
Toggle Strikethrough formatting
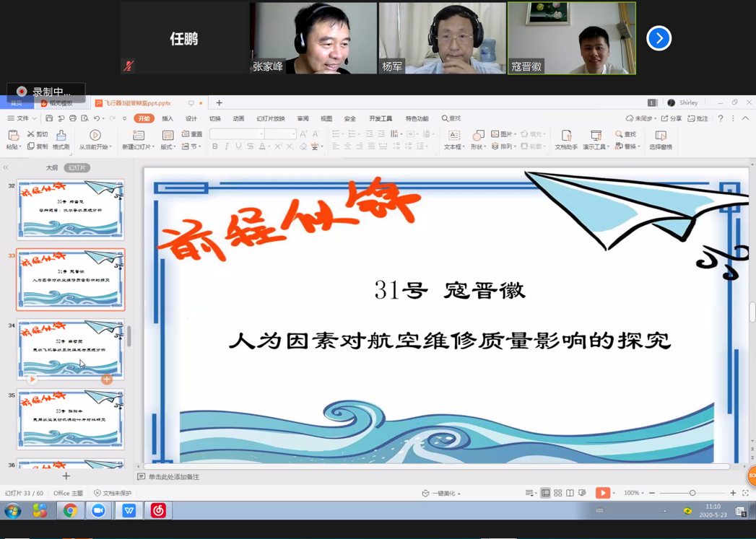[251, 146]
